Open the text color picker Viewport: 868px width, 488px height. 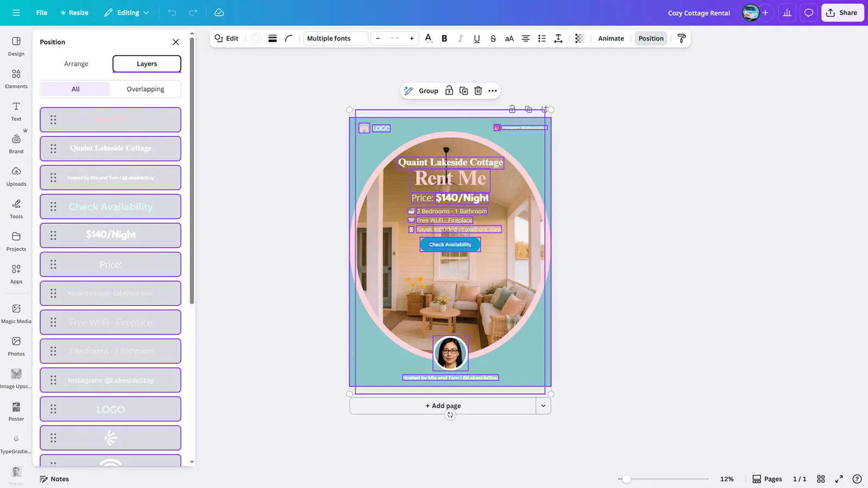pos(428,38)
